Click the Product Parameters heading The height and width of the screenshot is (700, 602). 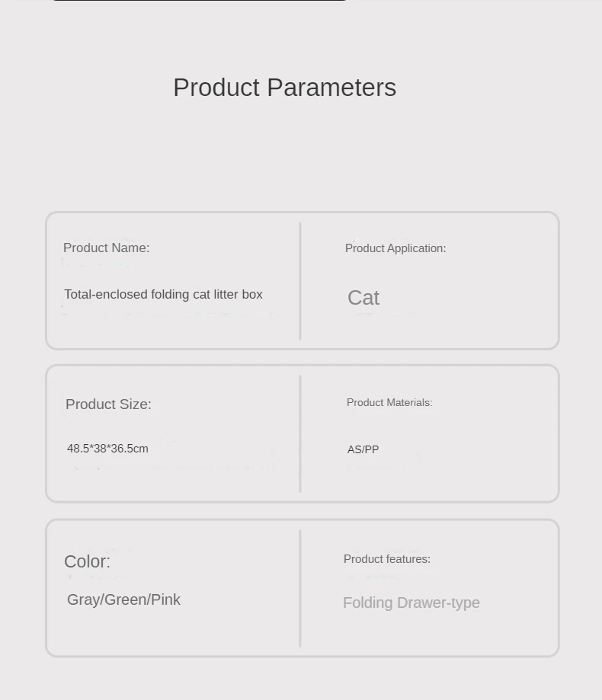point(284,88)
